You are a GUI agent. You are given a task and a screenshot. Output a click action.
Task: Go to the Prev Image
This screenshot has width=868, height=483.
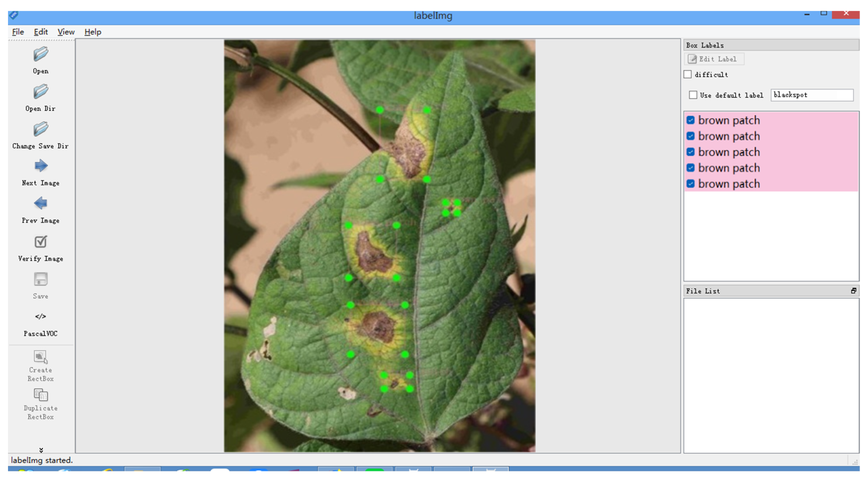click(40, 203)
